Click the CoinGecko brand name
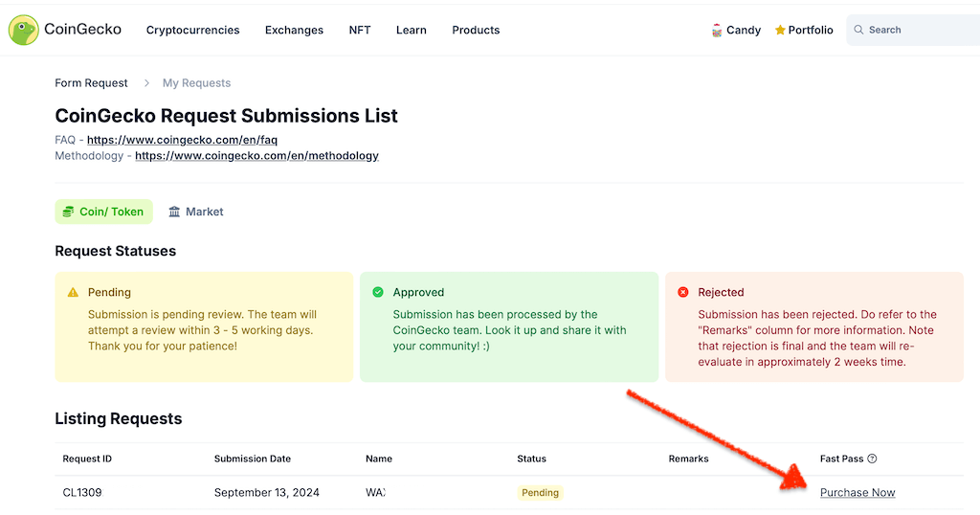Viewport: 980px width, 515px height. [82, 30]
